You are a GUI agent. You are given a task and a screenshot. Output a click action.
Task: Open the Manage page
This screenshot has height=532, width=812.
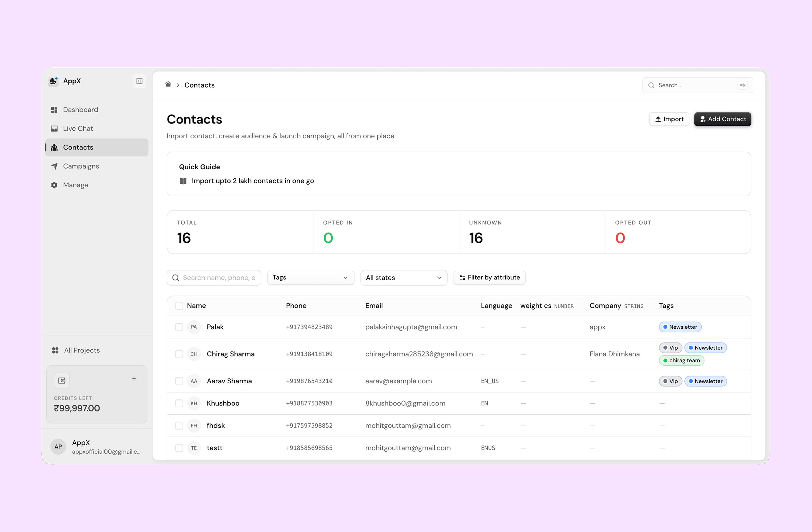(97, 185)
